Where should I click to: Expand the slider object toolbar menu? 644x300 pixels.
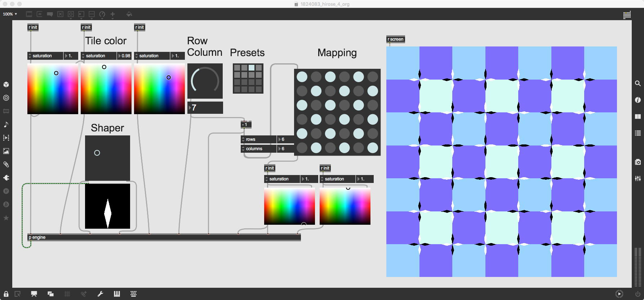point(92,14)
